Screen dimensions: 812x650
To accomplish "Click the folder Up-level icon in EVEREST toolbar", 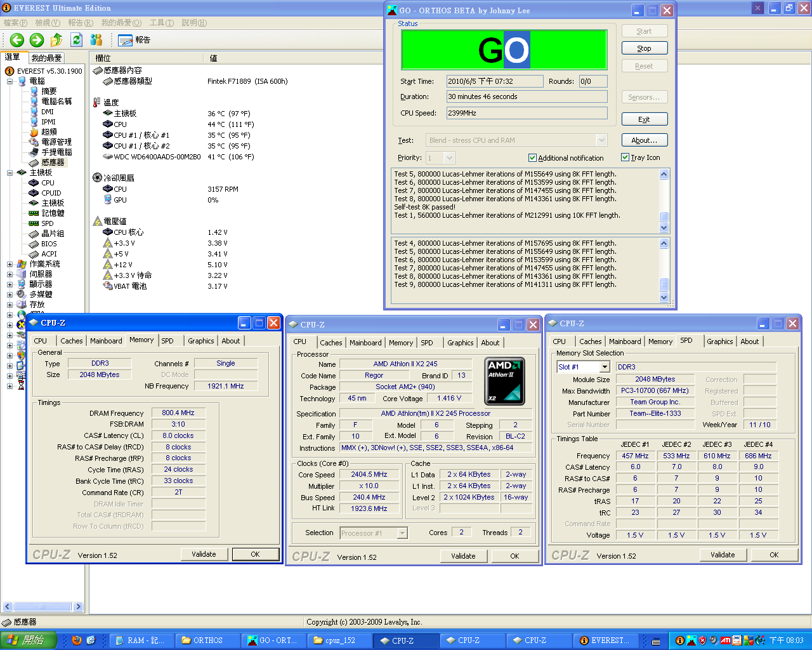I will point(56,40).
